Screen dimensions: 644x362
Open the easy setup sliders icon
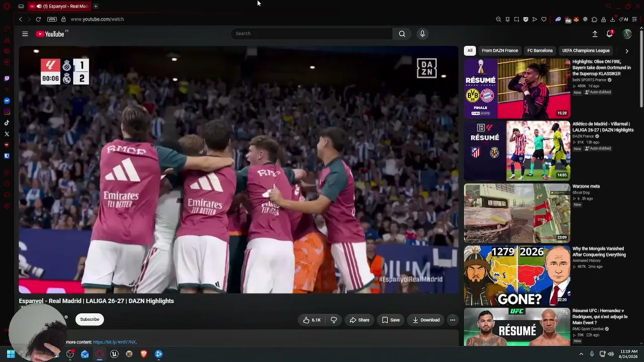coord(634,19)
